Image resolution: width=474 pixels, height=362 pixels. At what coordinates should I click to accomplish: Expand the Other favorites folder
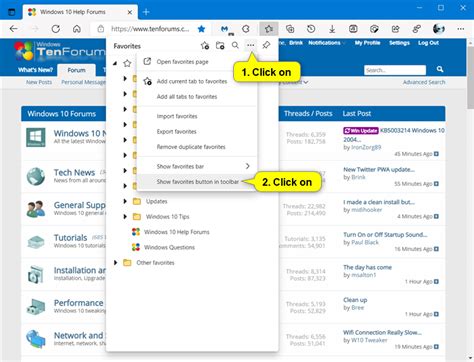pos(115,262)
